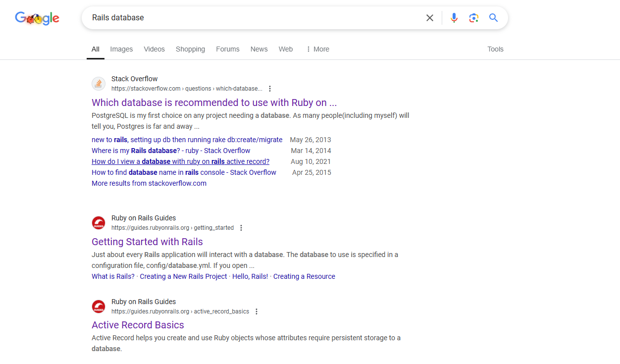Expand the More search categories menu
620x364 pixels.
[317, 49]
